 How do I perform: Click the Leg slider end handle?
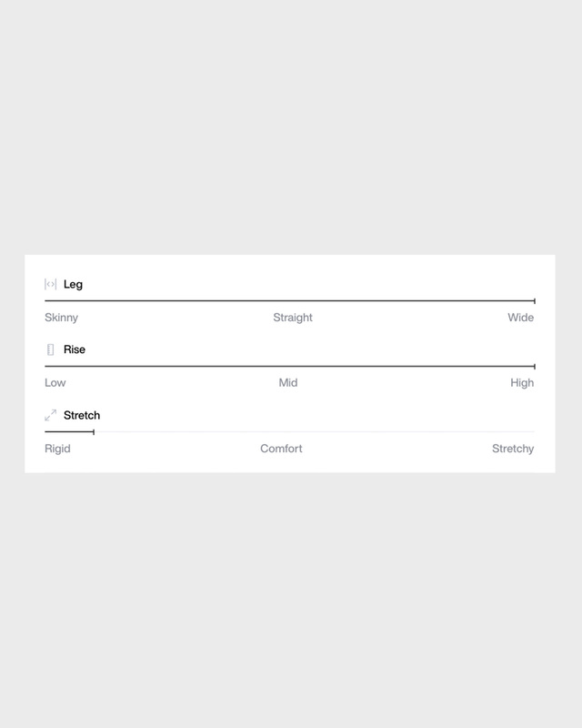click(534, 300)
